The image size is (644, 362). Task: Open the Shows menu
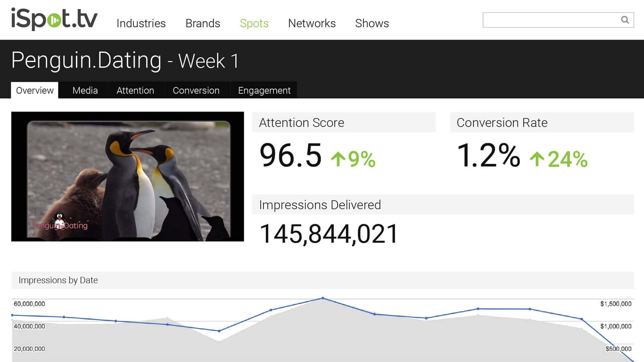[372, 23]
